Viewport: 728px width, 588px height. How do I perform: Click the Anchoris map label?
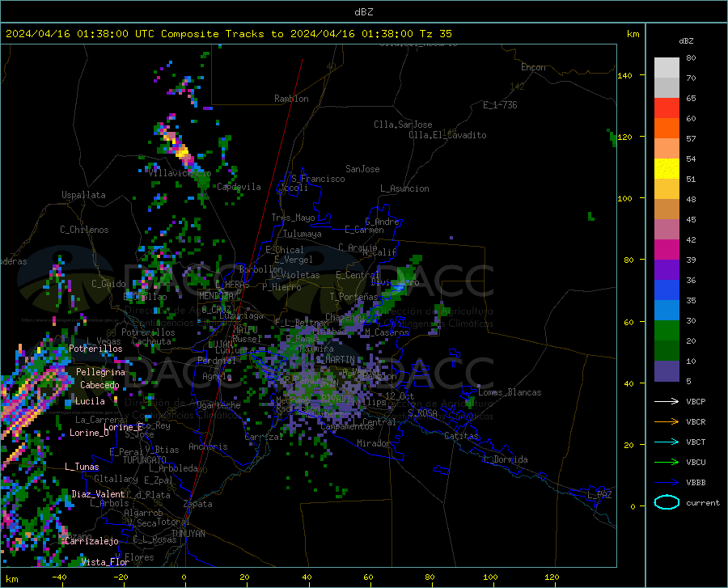point(208,446)
